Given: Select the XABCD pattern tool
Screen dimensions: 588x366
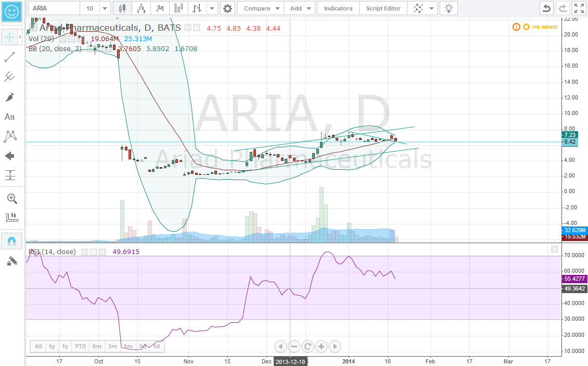Looking at the screenshot, I should pos(9,136).
